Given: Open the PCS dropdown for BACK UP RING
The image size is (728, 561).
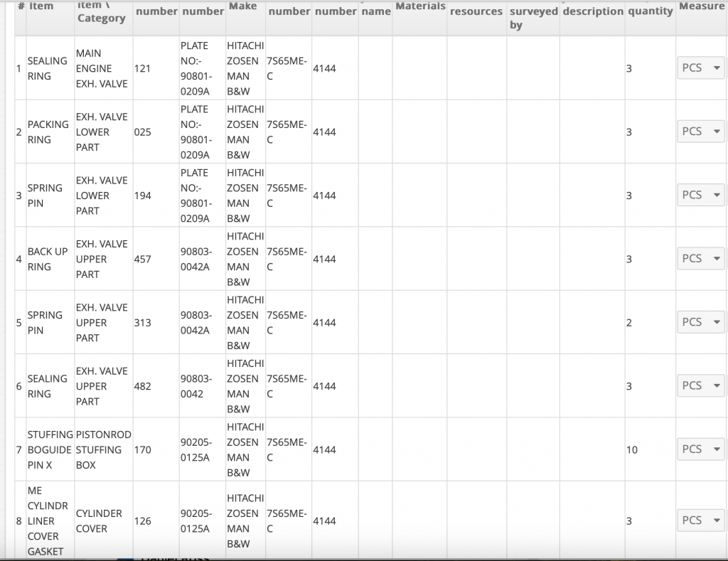Looking at the screenshot, I should click(x=700, y=259).
